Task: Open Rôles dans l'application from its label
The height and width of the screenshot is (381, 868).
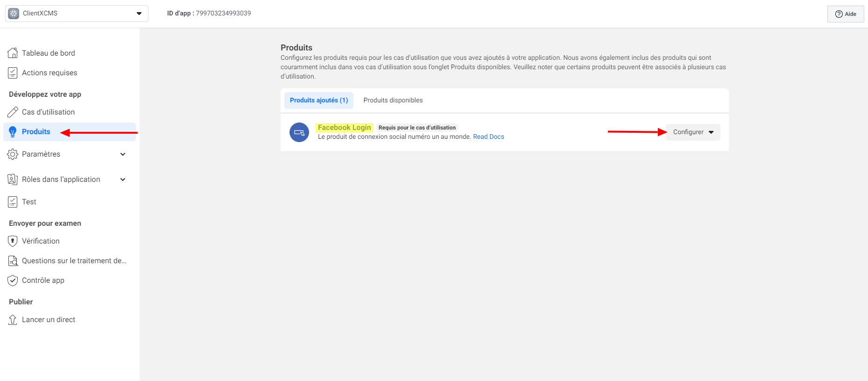Action: pyautogui.click(x=61, y=179)
